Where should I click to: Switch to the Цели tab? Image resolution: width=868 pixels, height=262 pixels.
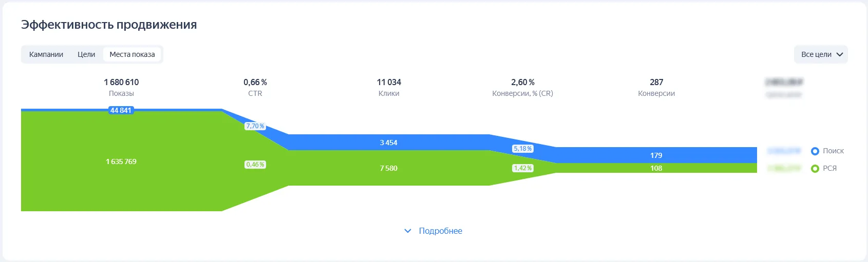point(86,54)
